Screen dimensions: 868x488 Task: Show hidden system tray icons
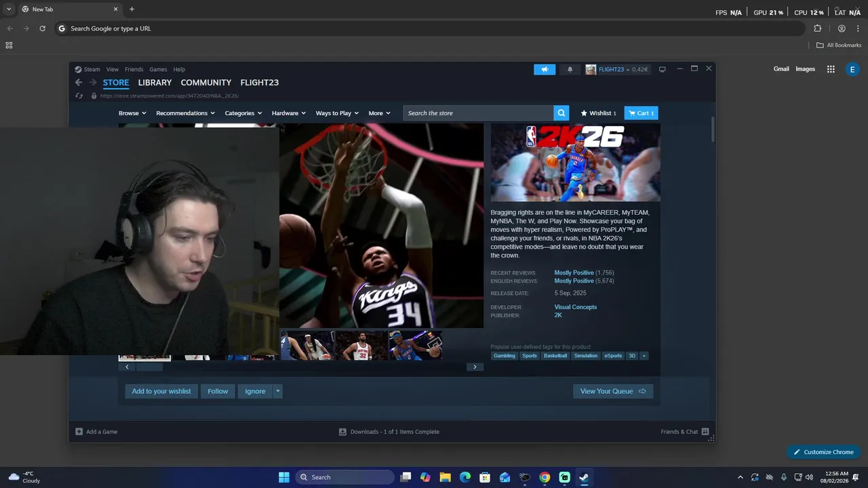[740, 477]
